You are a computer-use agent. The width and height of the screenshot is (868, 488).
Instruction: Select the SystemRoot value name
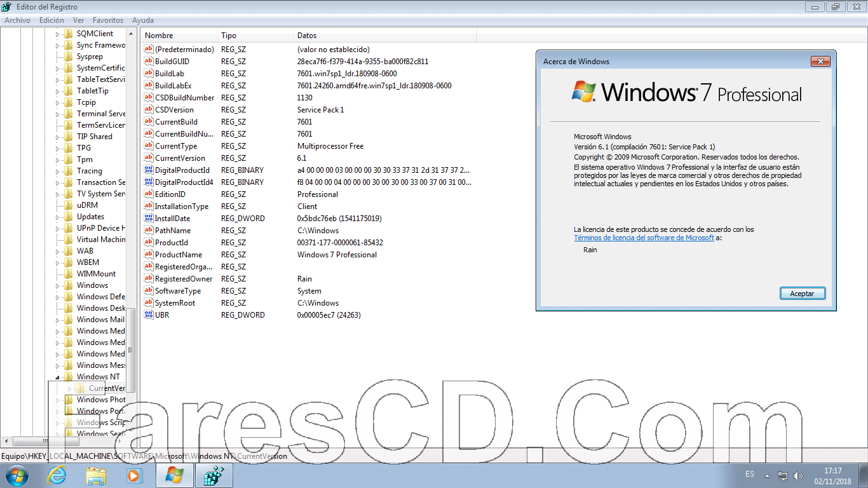pos(175,303)
